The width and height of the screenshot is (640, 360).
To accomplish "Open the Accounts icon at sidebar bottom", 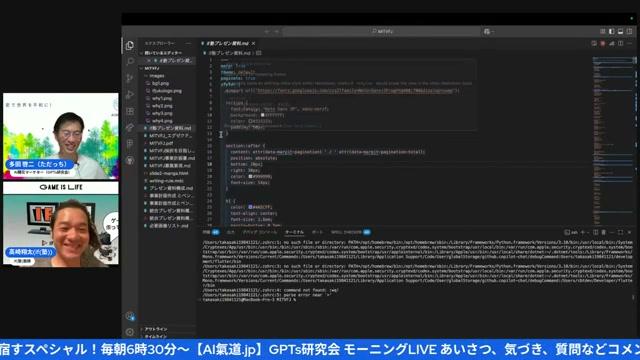I will click(130, 316).
